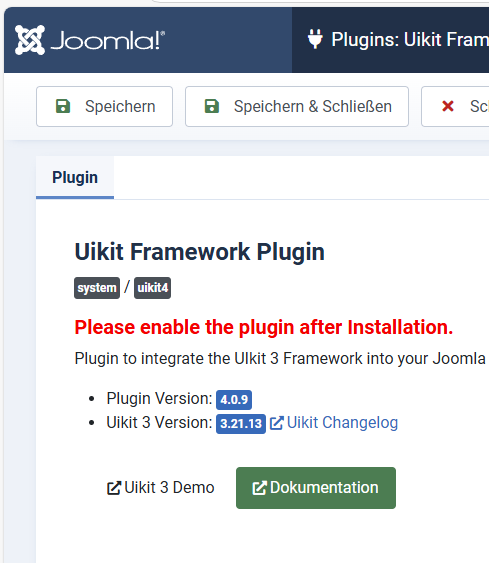
Task: Click the Joomla logo icon
Action: point(30,40)
